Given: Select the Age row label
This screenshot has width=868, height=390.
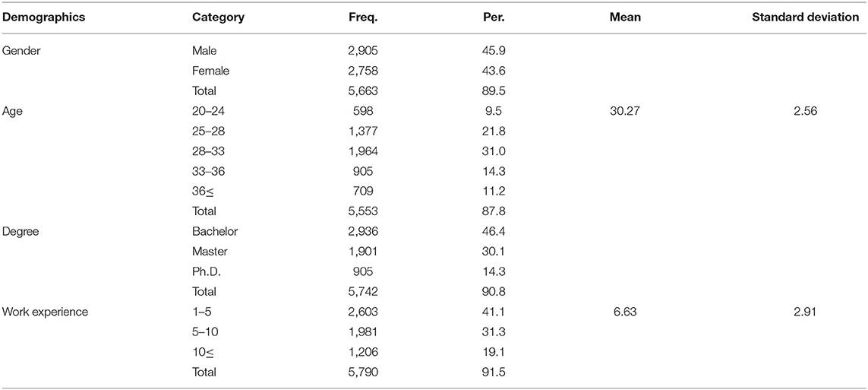Looking at the screenshot, I should coord(11,110).
